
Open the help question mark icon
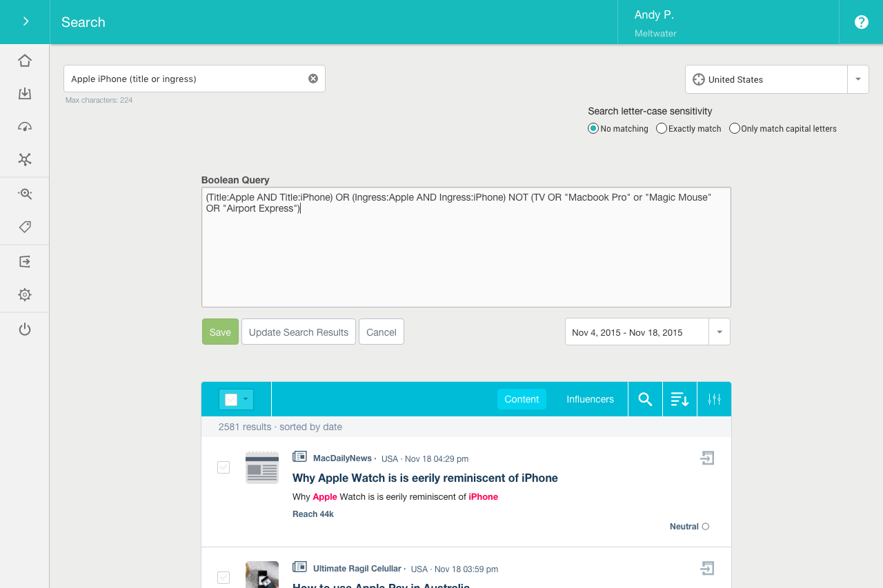pyautogui.click(x=861, y=22)
